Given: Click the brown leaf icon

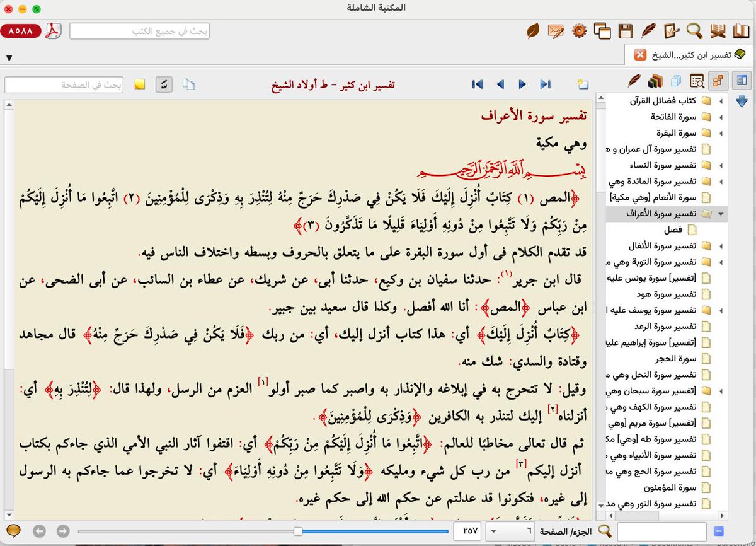Looking at the screenshot, I should tap(533, 30).
